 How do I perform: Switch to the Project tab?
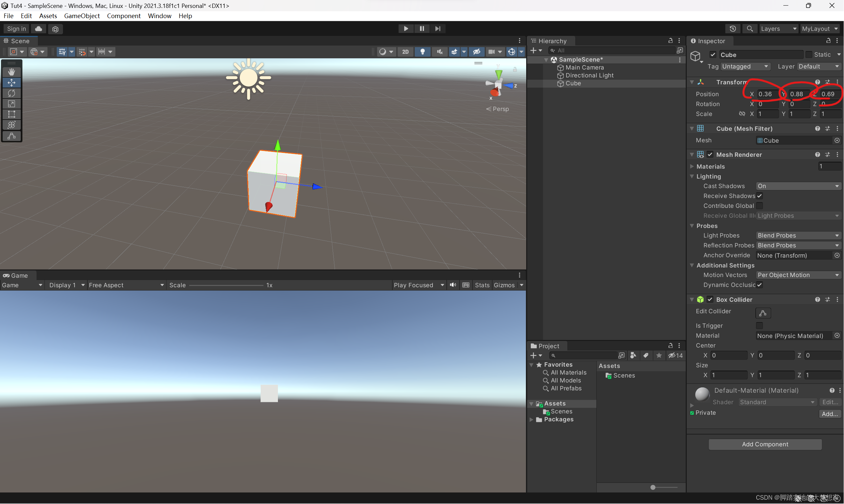[x=545, y=346]
